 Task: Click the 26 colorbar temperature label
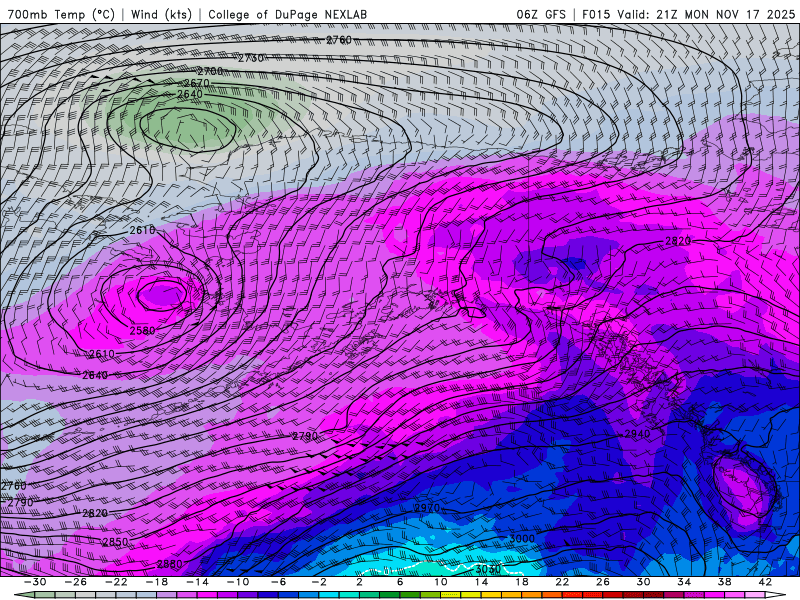tap(603, 582)
